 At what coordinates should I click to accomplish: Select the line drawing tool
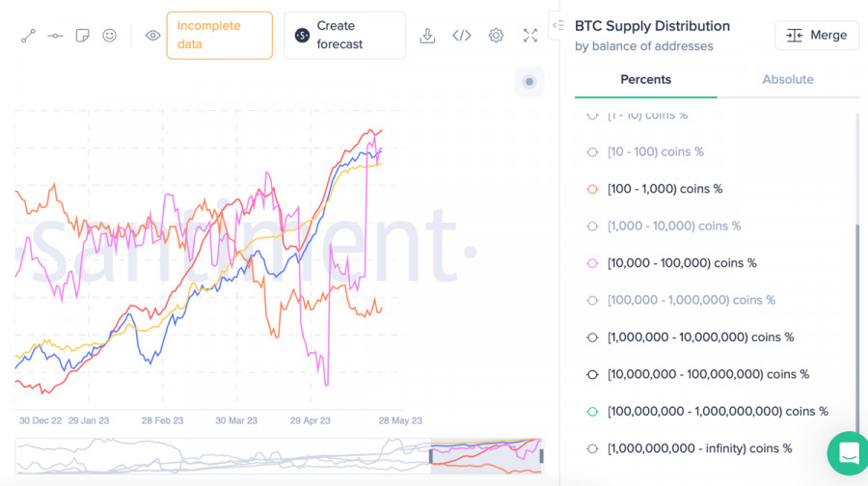[29, 36]
